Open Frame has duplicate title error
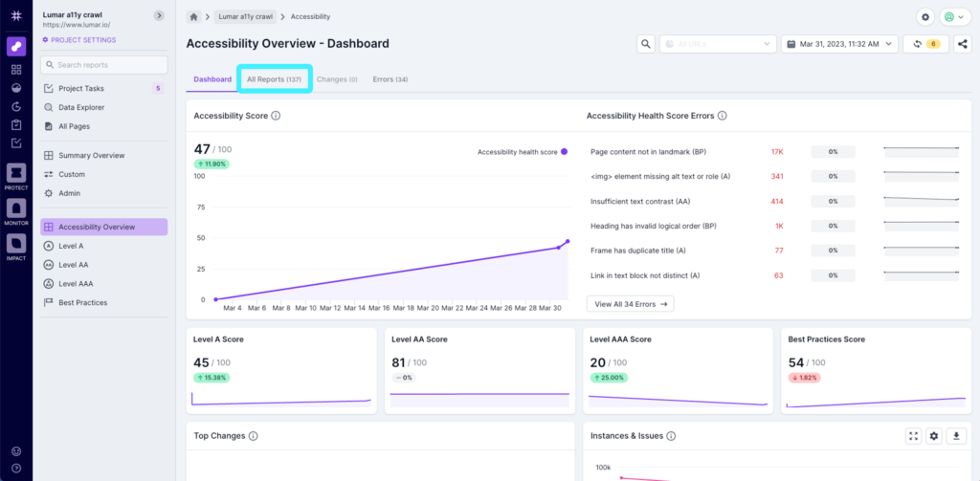The width and height of the screenshot is (980, 481). pyautogui.click(x=638, y=251)
